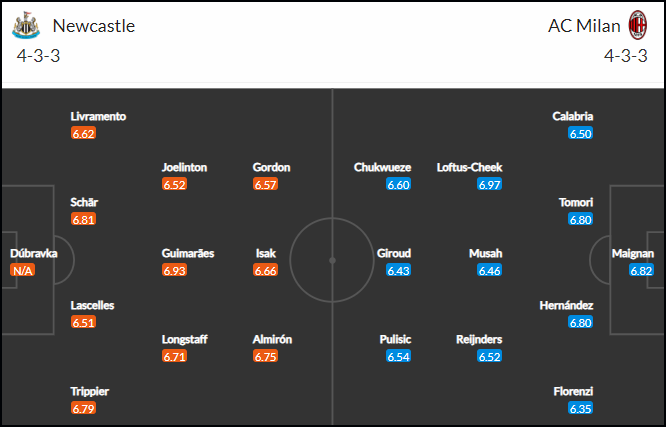Choose Livramento's 6.62 rating badge

coord(83,133)
